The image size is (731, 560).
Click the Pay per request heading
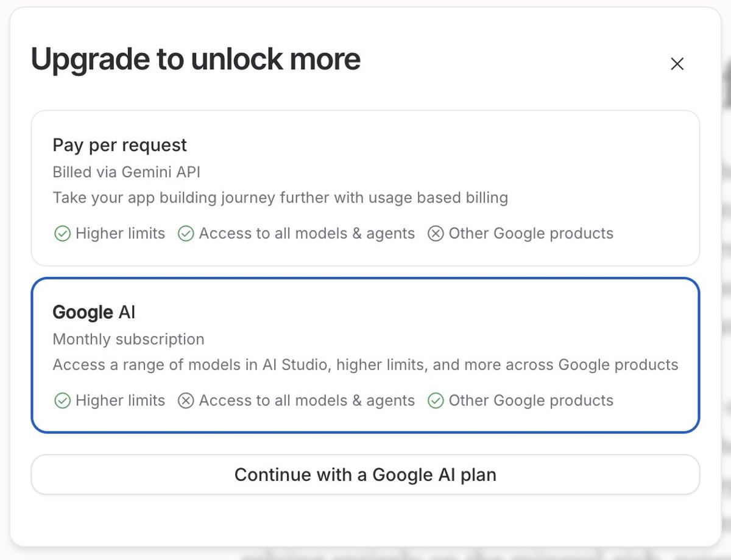[119, 145]
